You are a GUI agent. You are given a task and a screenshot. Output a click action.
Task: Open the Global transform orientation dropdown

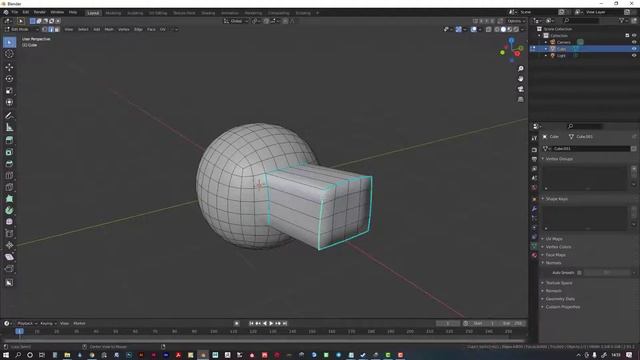coord(236,21)
